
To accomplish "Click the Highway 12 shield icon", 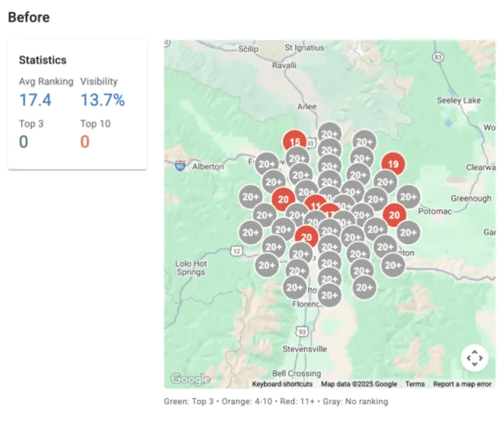I will tap(237, 251).
